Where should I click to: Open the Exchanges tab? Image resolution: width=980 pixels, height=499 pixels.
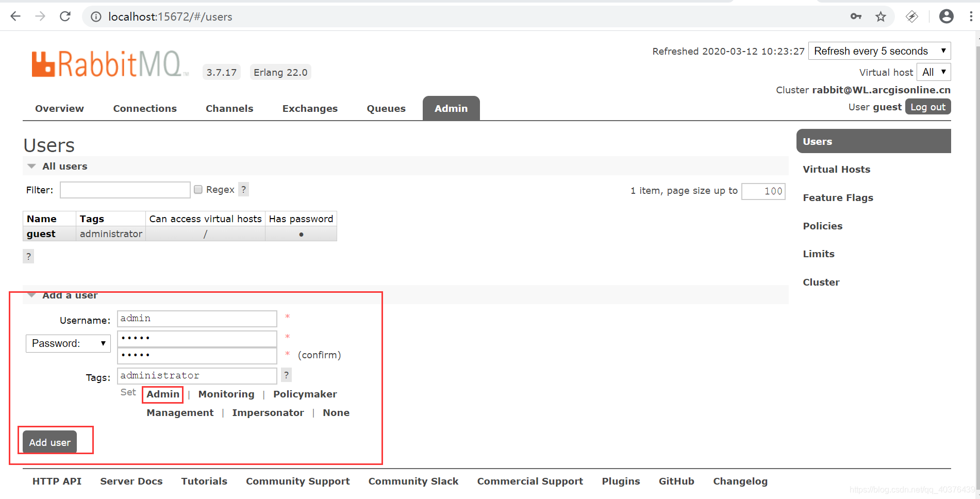310,108
